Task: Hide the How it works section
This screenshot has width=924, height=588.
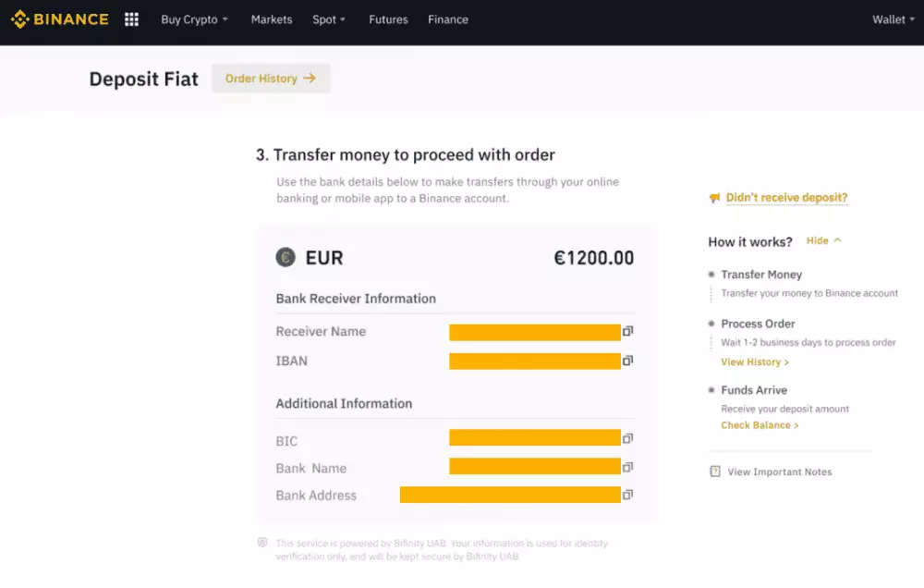Action: [823, 240]
